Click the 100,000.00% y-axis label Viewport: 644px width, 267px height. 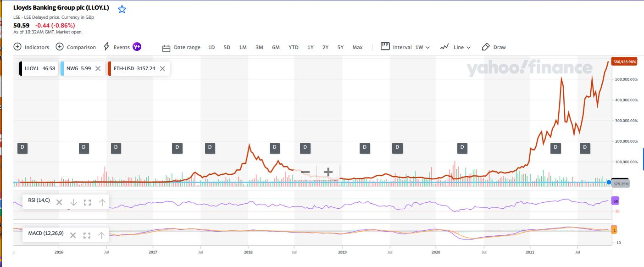click(626, 162)
